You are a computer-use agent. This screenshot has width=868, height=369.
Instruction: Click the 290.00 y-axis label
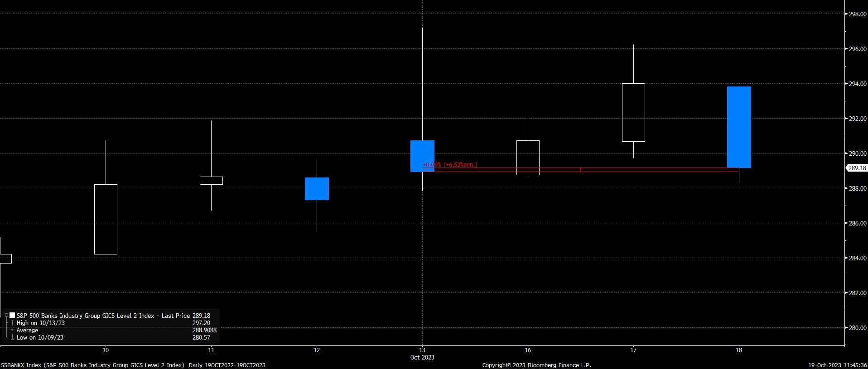tap(857, 153)
